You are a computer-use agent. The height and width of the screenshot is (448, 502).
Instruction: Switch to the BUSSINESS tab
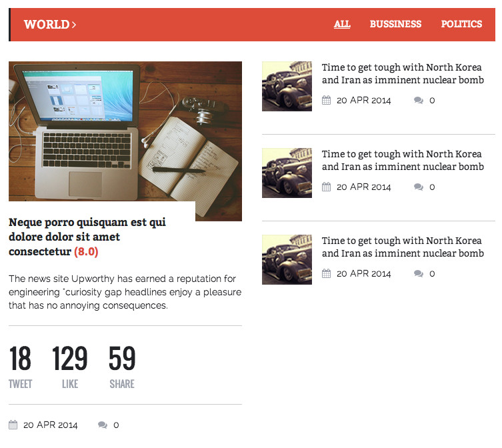tap(395, 24)
